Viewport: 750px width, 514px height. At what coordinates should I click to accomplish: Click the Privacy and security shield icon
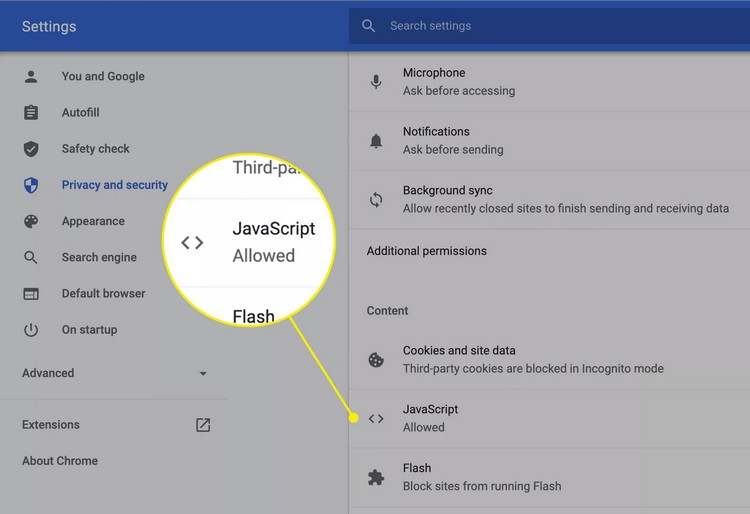[31, 185]
